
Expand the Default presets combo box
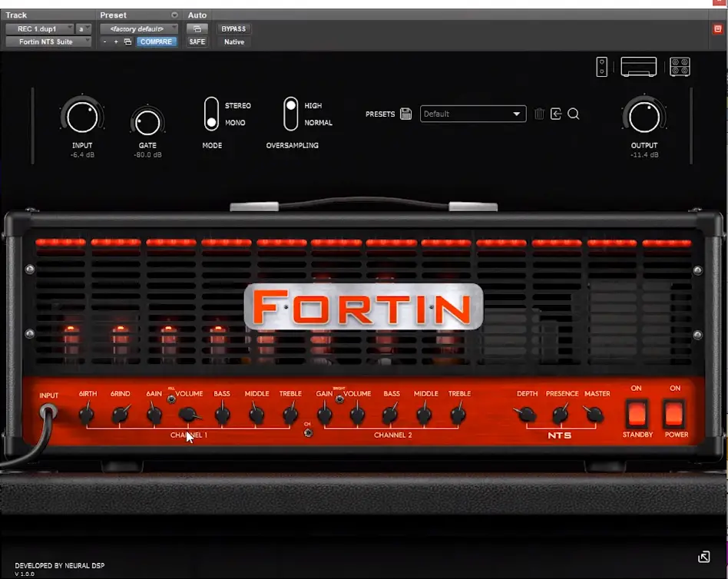473,114
